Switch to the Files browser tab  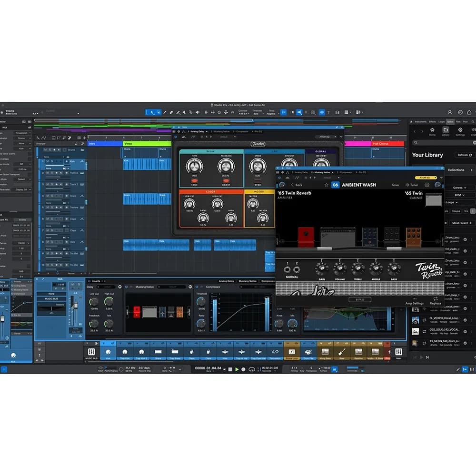(458, 122)
